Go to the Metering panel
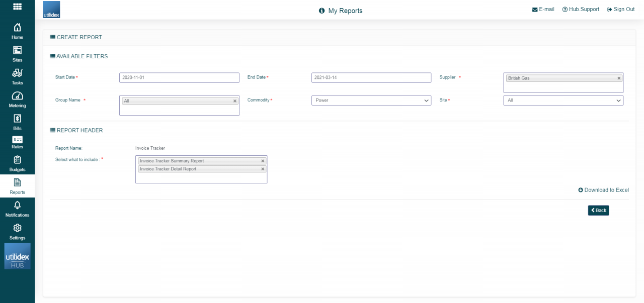The width and height of the screenshot is (644, 303). coord(17,99)
